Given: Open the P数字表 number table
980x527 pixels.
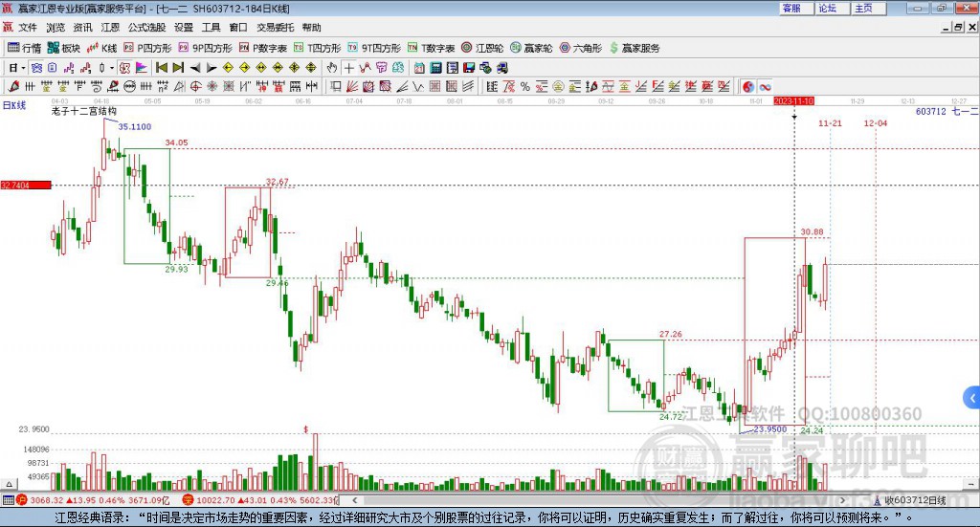Looking at the screenshot, I should pos(262,48).
